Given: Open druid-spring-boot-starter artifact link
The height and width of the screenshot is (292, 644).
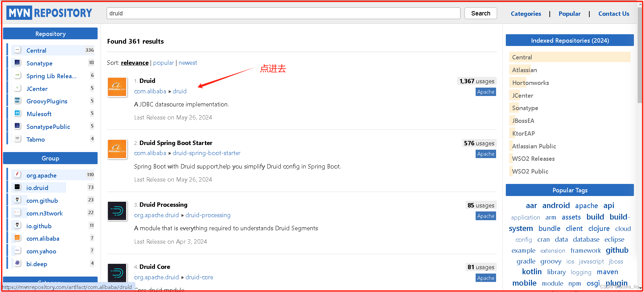Looking at the screenshot, I should pyautogui.click(x=207, y=153).
